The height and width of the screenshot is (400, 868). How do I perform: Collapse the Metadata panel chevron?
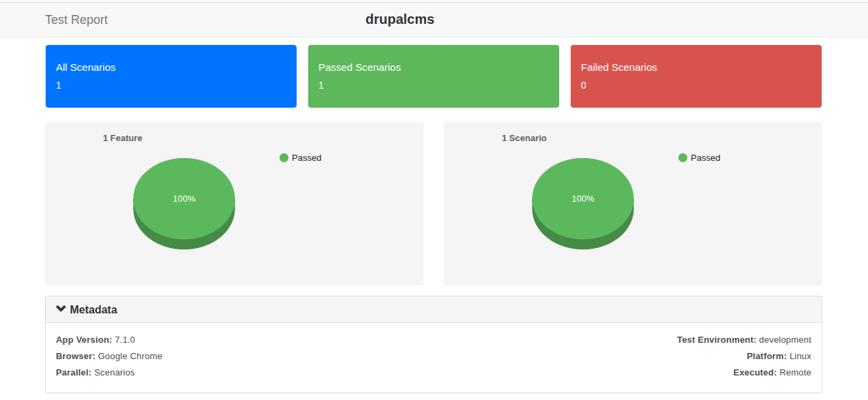61,309
